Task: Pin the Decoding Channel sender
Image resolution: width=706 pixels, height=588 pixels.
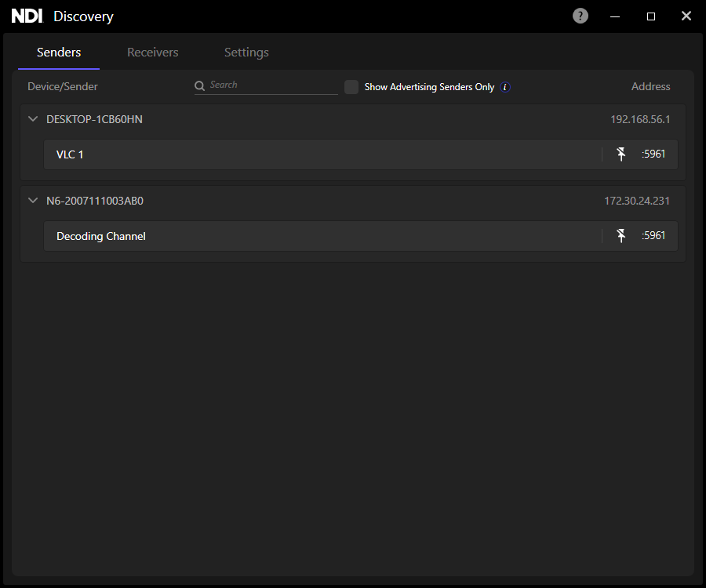Action: tap(621, 236)
